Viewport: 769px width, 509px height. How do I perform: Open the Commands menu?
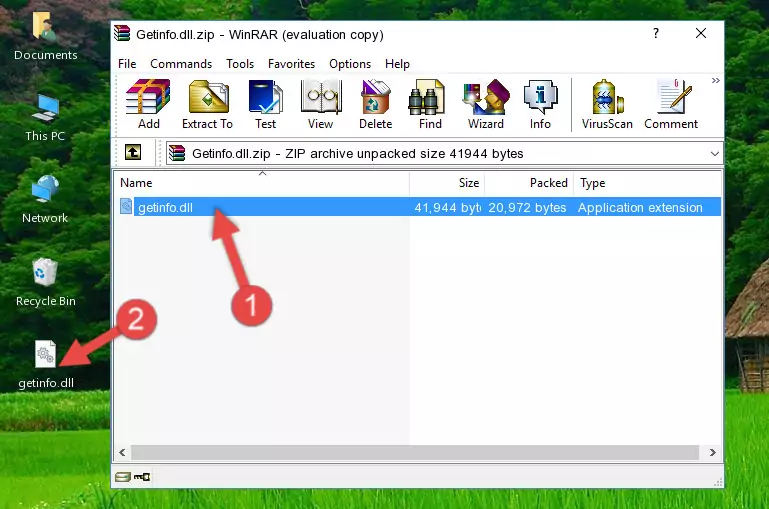(181, 64)
